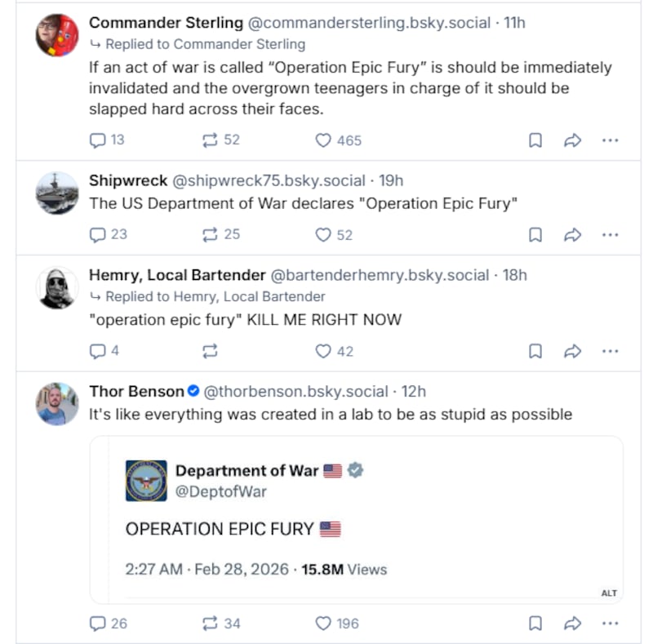This screenshot has width=653, height=644.
Task: Show the ALT text on the embedded image
Action: tap(609, 593)
